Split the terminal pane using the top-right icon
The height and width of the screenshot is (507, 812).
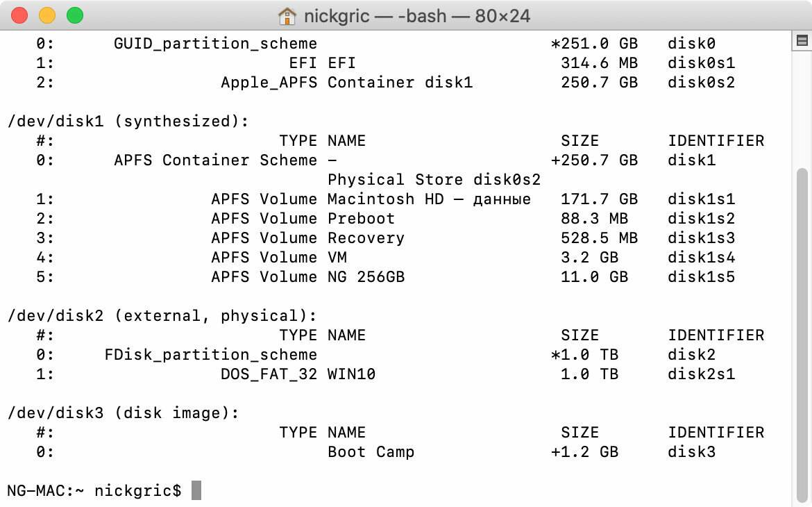coord(802,40)
